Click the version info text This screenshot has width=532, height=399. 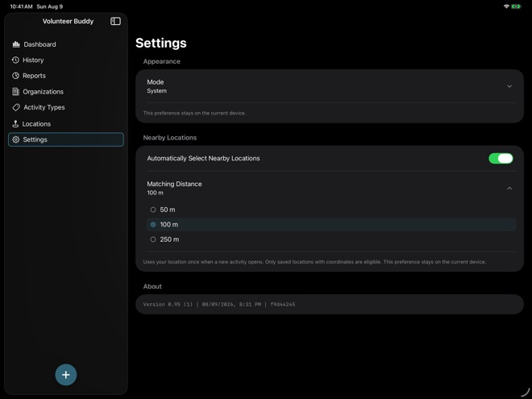[x=218, y=305]
